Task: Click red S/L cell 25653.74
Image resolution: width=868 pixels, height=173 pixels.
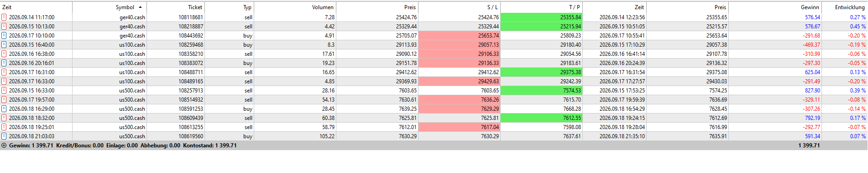Action: point(460,36)
